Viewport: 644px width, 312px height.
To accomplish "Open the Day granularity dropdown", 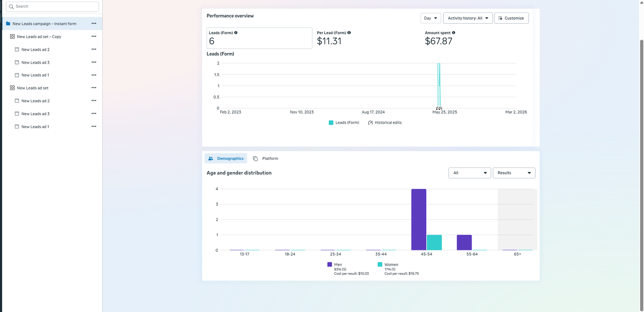I will pos(431,18).
